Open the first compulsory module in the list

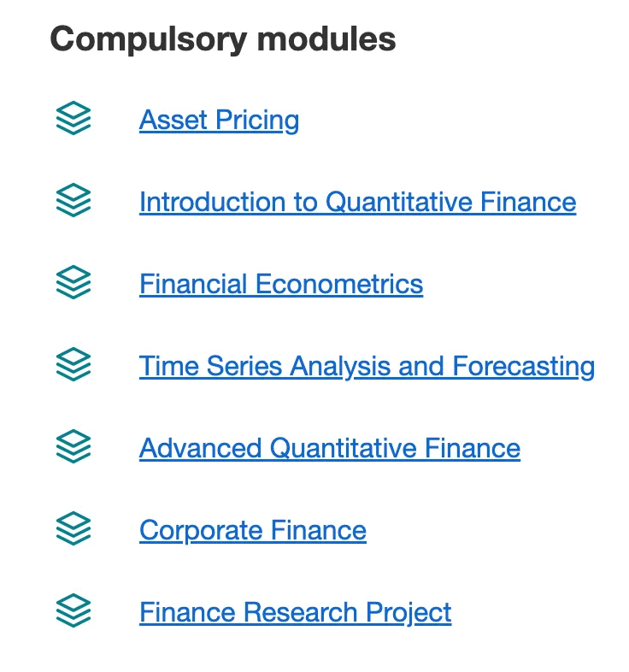click(219, 120)
